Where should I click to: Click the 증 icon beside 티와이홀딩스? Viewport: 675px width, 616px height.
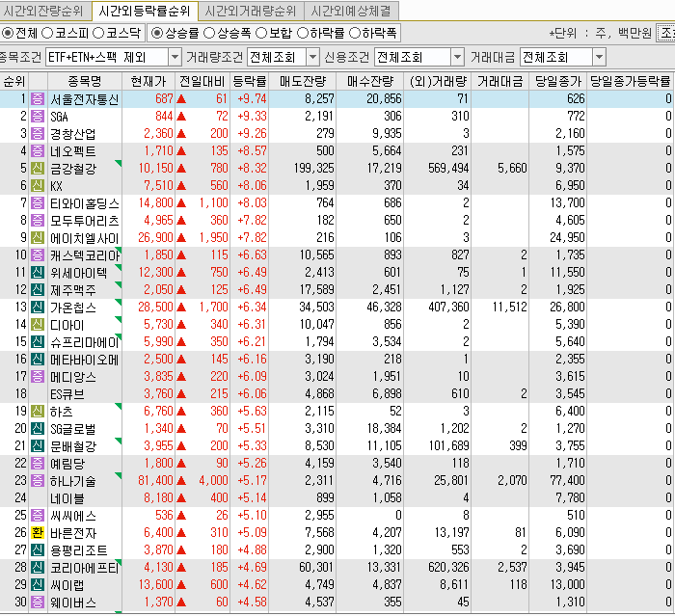tap(38, 202)
